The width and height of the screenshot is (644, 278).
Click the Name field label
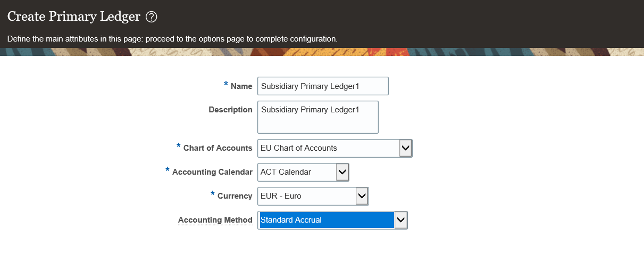pyautogui.click(x=241, y=86)
